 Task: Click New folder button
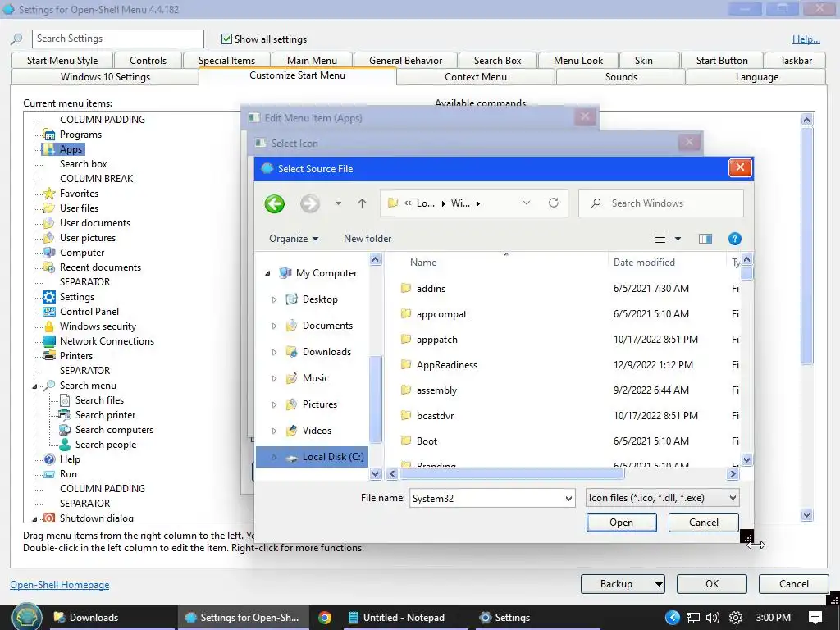pyautogui.click(x=367, y=239)
